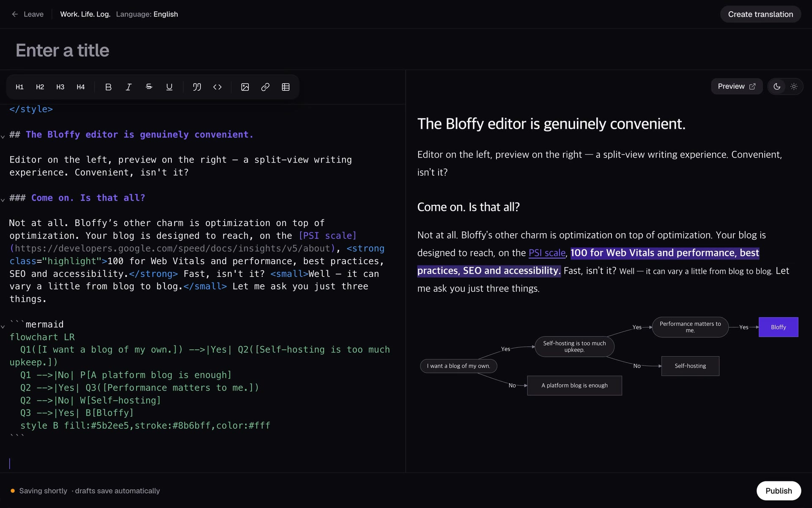Underline the selected text
Viewport: 812px width, 508px height.
pyautogui.click(x=169, y=87)
